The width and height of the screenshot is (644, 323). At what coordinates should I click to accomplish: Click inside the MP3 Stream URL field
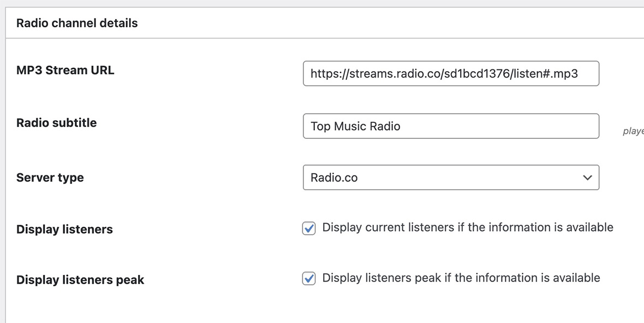(451, 73)
